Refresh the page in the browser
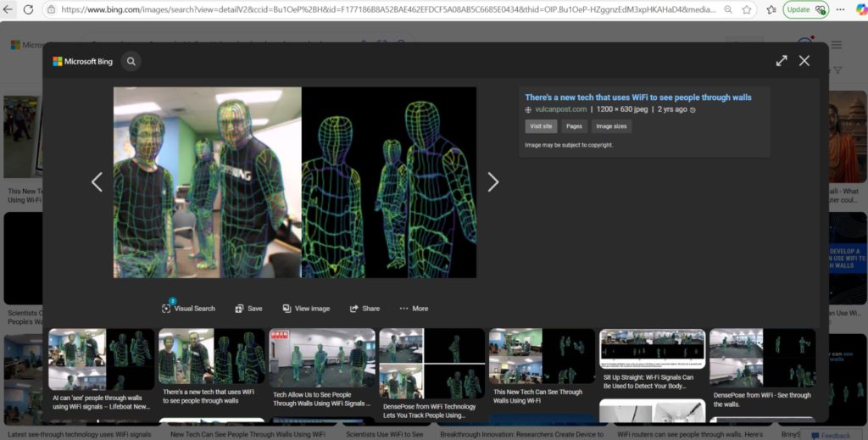 click(28, 9)
